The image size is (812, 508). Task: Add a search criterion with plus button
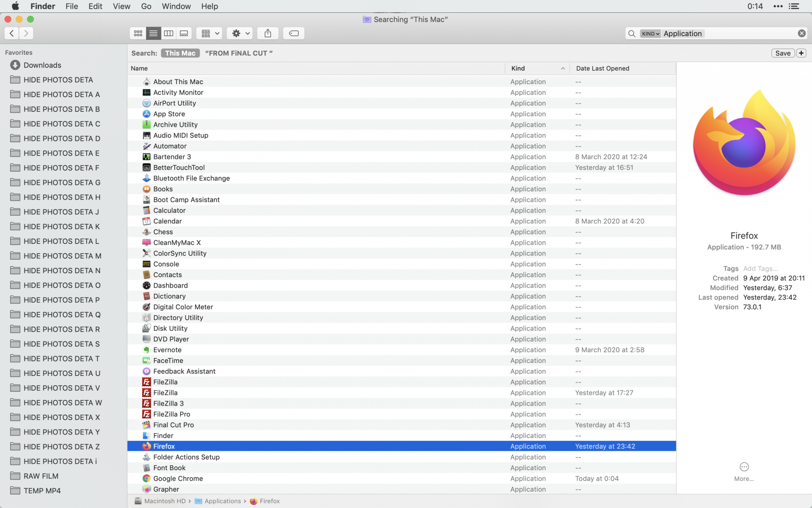(801, 53)
